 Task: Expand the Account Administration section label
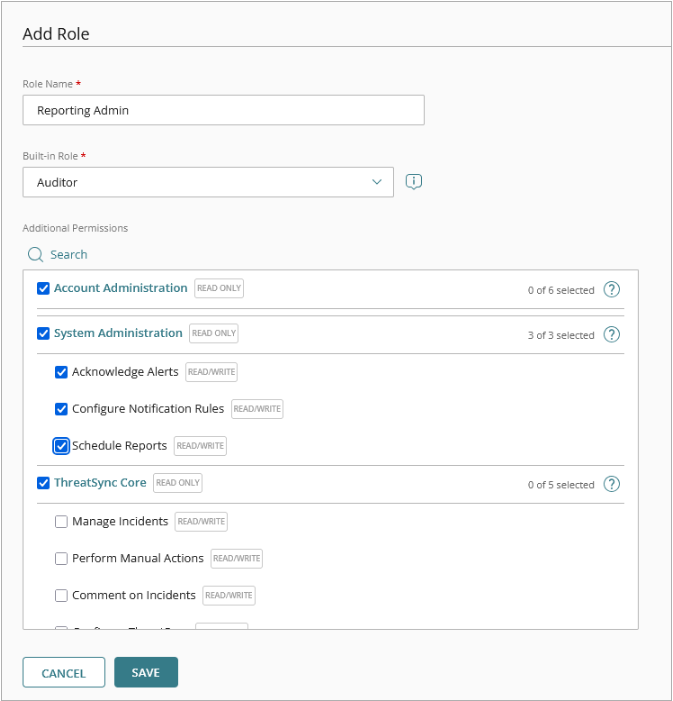[120, 288]
